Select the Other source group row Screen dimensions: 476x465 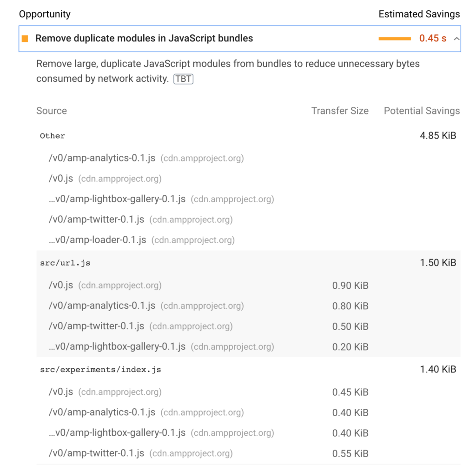(x=248, y=136)
